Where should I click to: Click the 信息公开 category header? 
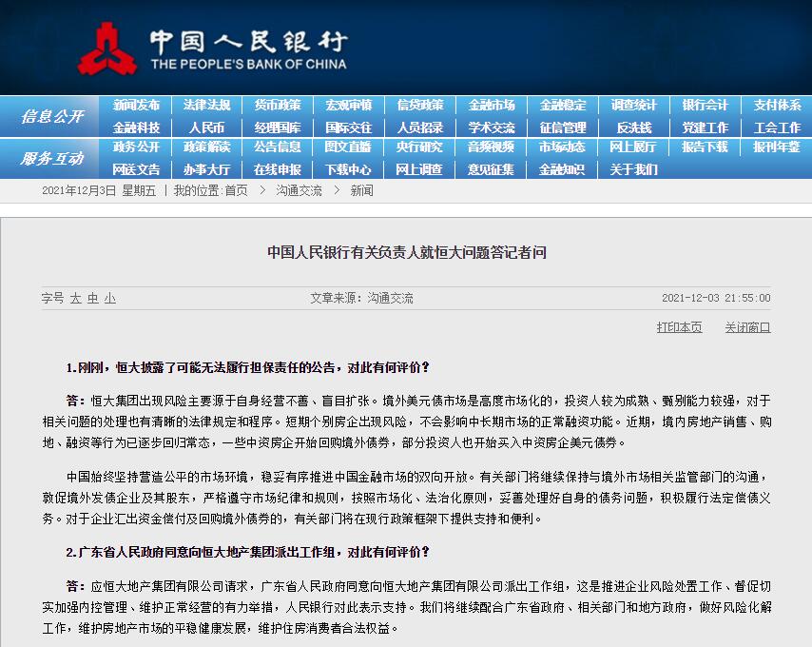coord(51,116)
